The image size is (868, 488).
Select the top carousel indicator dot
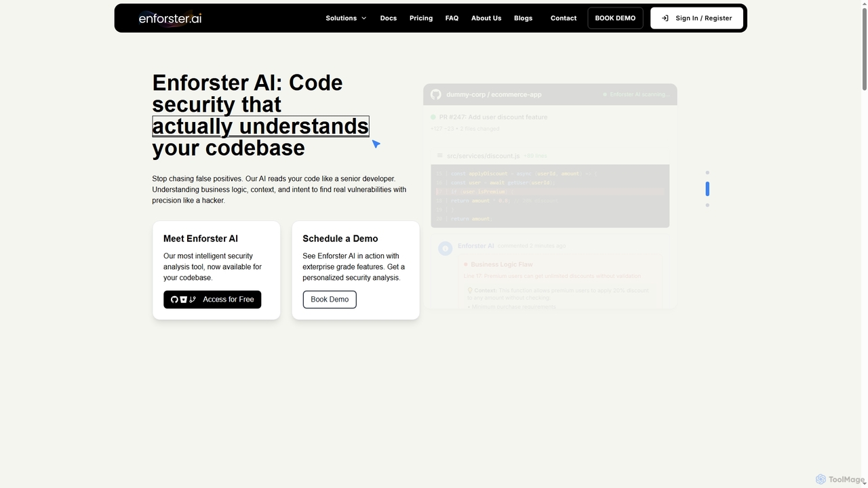(x=707, y=173)
